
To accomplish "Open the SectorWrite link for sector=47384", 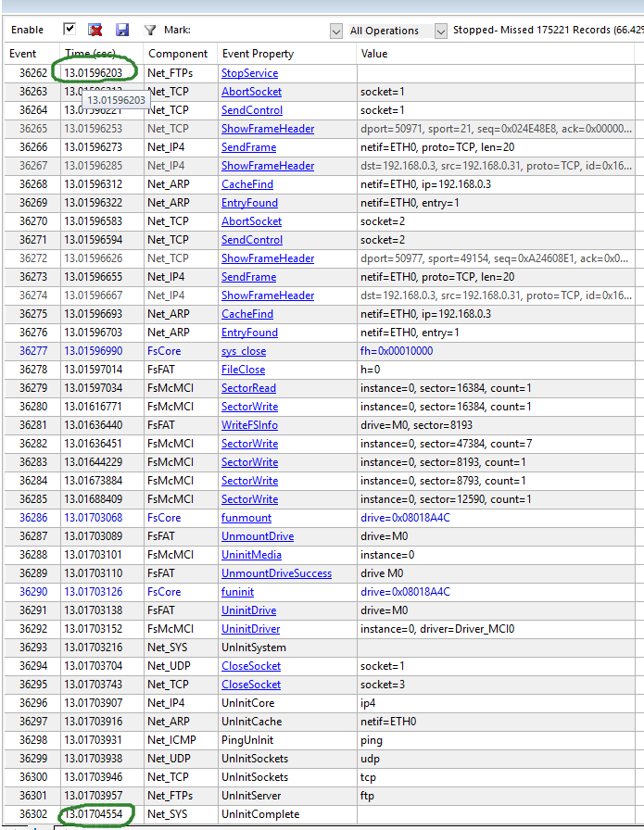I will [249, 444].
